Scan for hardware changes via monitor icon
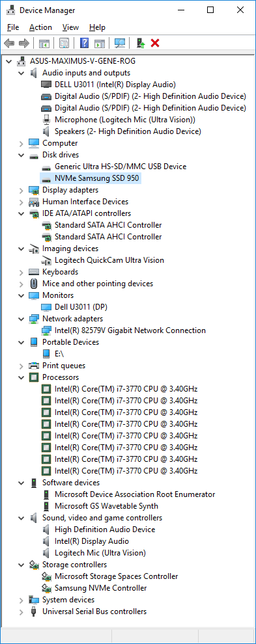 [x=120, y=43]
